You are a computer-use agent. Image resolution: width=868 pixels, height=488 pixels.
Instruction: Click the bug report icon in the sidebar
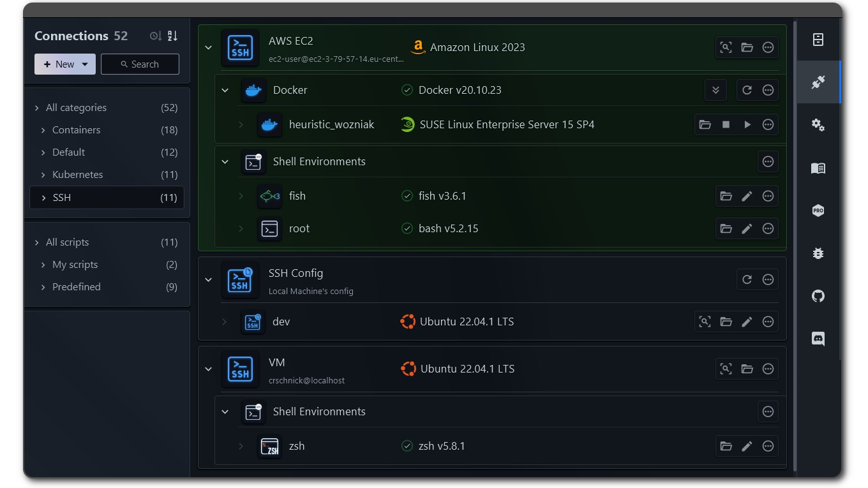[818, 253]
